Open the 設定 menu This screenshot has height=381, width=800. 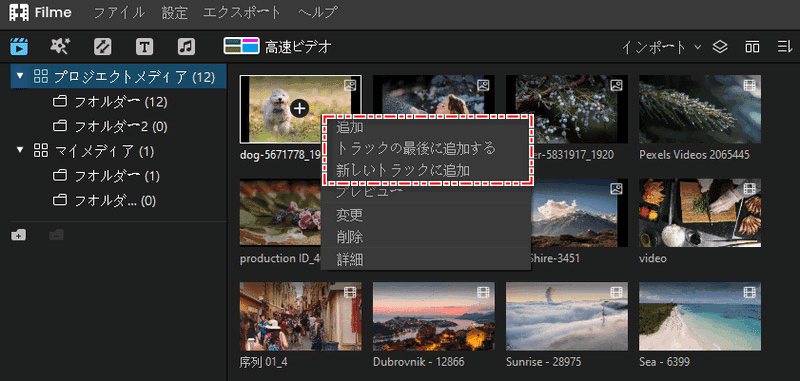[175, 13]
